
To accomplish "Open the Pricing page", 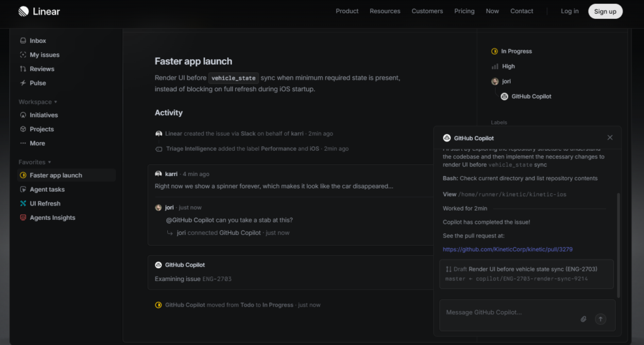I will [x=464, y=11].
